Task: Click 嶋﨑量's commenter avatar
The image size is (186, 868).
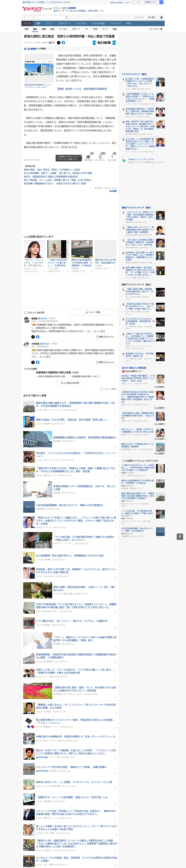Action: coord(26,320)
